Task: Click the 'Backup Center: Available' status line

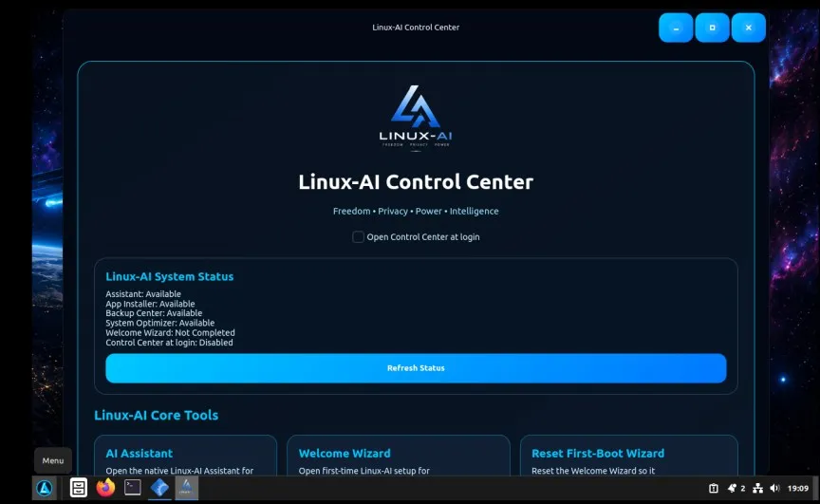Action: pyautogui.click(x=154, y=313)
